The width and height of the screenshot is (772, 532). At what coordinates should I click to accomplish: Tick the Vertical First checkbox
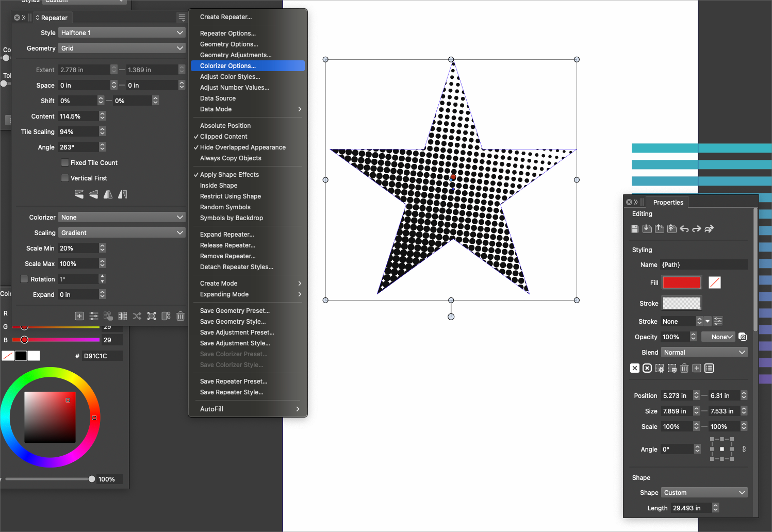tap(65, 178)
